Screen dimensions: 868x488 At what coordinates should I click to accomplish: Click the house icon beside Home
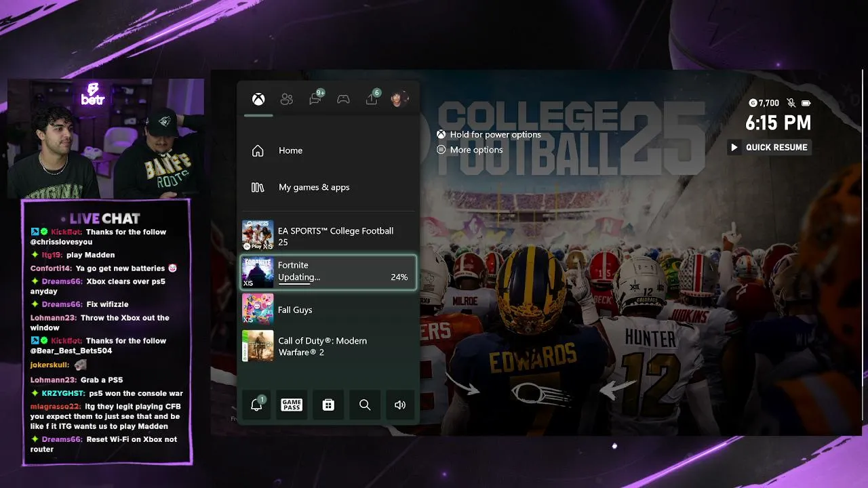pyautogui.click(x=258, y=150)
